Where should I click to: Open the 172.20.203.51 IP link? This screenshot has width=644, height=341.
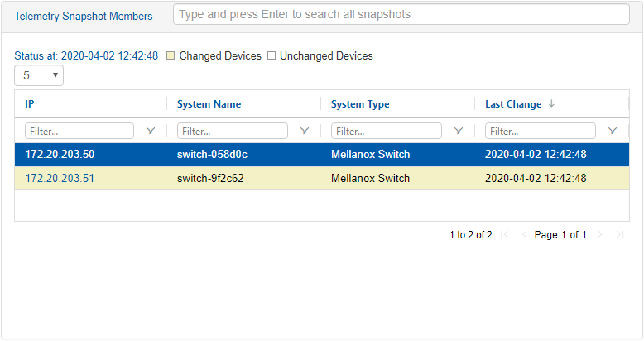60,179
